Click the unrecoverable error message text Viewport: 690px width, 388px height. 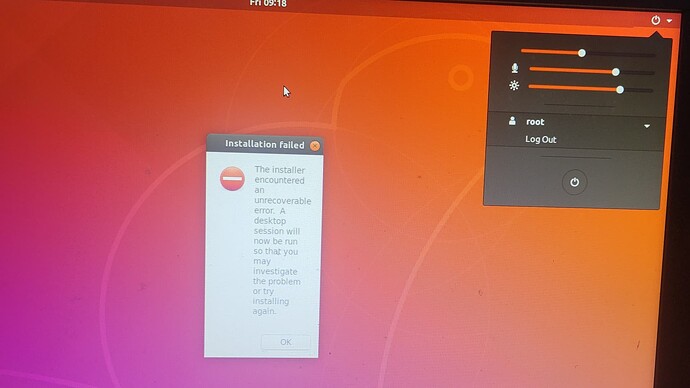[282, 240]
